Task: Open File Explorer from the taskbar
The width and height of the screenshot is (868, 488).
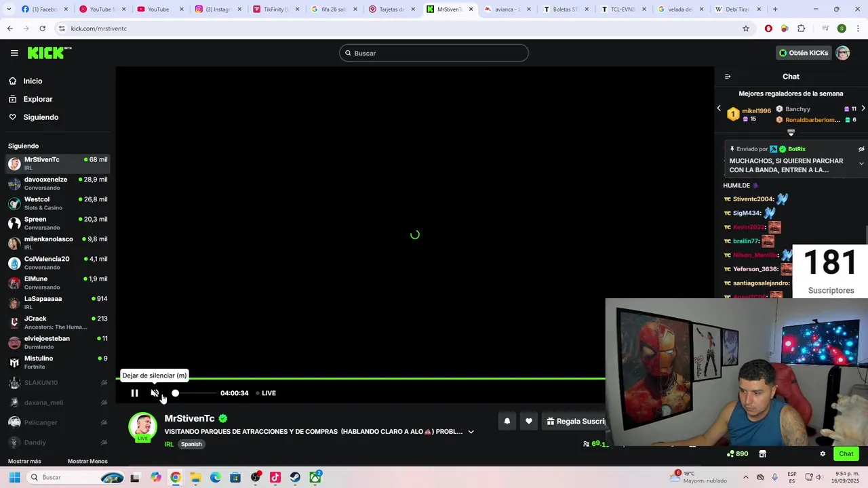Action: (x=195, y=477)
